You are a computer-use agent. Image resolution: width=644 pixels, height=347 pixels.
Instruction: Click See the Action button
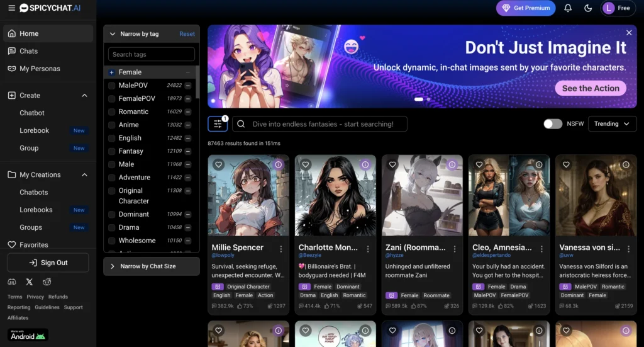[x=591, y=88]
